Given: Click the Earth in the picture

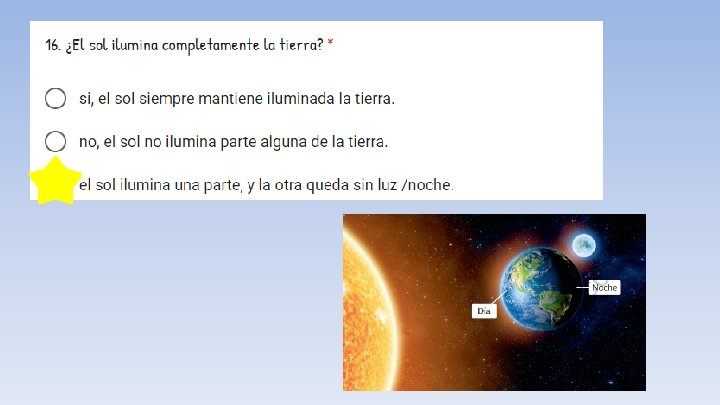Looking at the screenshot, I should coord(541,288).
